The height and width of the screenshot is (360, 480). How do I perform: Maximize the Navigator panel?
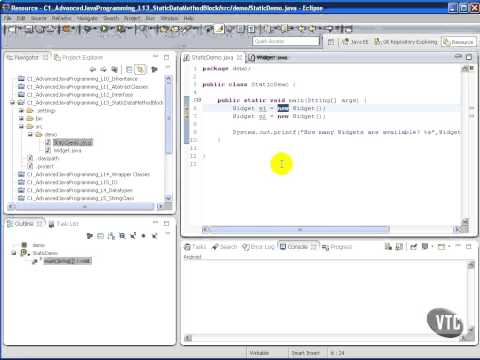tap(166, 57)
